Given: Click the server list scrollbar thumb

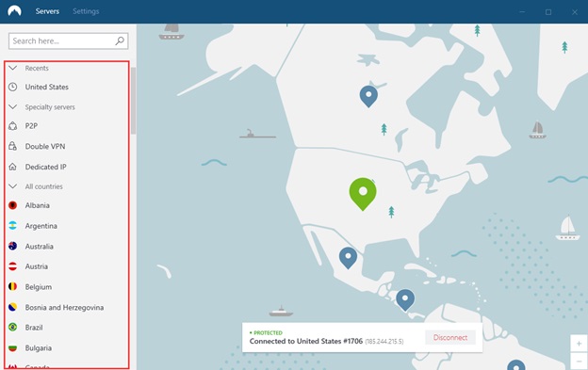Looking at the screenshot, I should (133, 101).
